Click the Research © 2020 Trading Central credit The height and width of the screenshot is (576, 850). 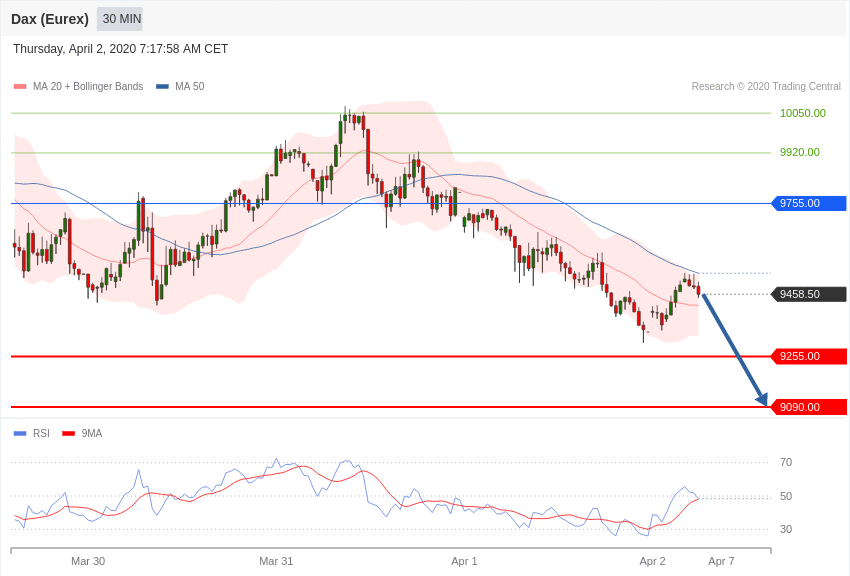coord(766,86)
